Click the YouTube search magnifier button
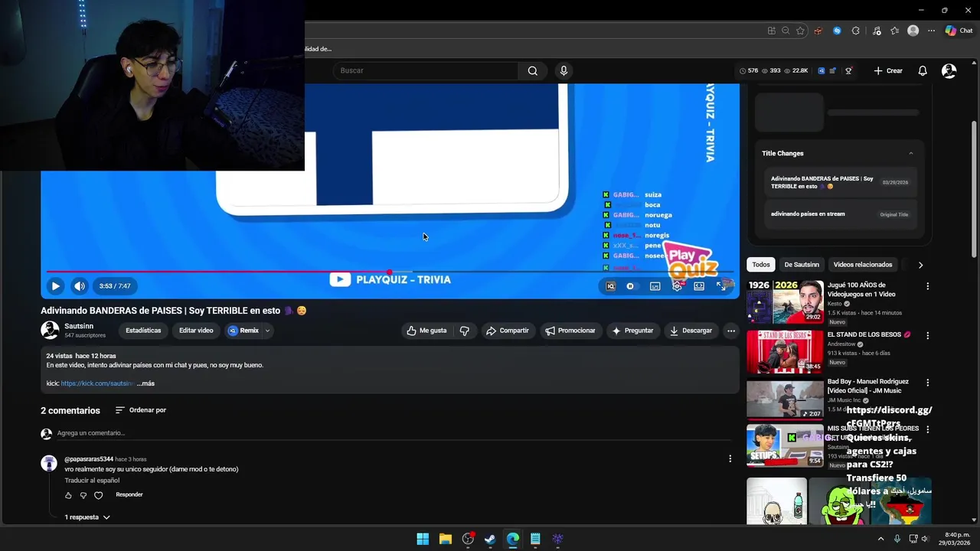 tap(532, 70)
